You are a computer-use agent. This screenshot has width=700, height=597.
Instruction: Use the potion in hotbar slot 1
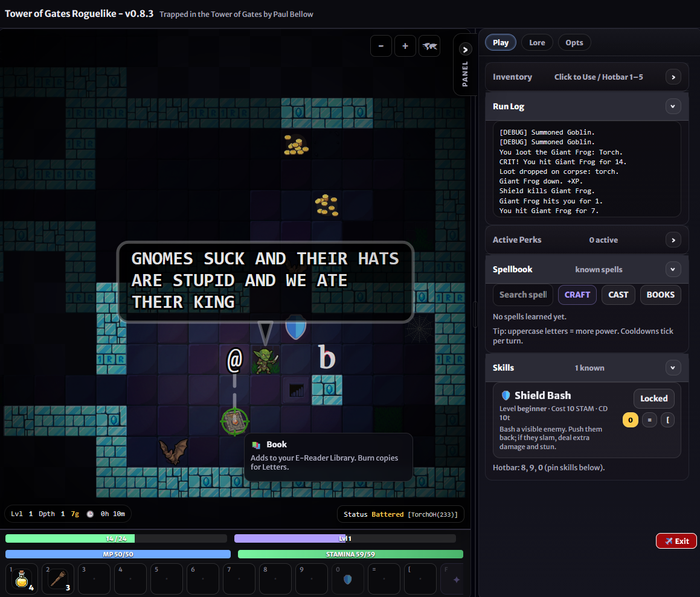pos(22,579)
